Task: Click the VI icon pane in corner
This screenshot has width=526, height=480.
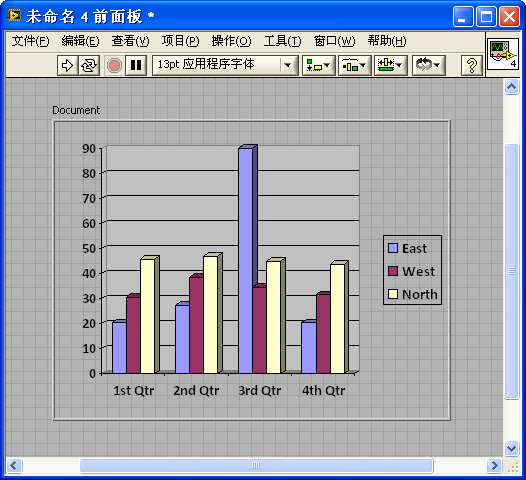Action: click(x=503, y=54)
